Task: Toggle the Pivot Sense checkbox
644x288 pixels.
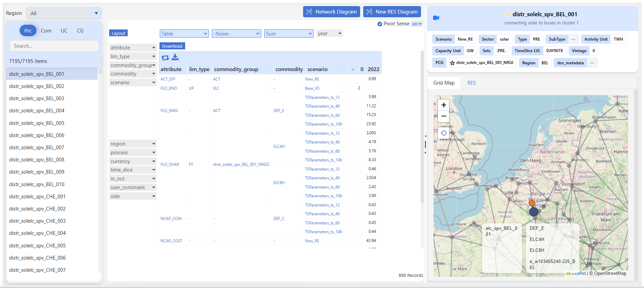Action: pyautogui.click(x=380, y=24)
